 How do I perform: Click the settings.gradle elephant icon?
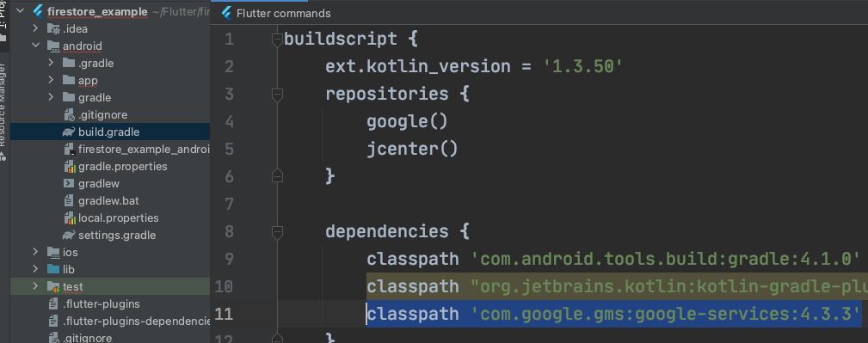[x=69, y=236]
